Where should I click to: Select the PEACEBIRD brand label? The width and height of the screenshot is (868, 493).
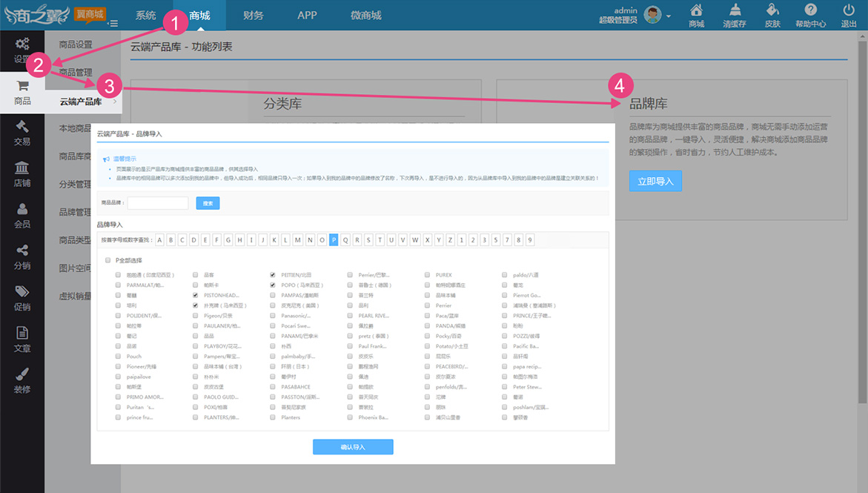click(451, 367)
